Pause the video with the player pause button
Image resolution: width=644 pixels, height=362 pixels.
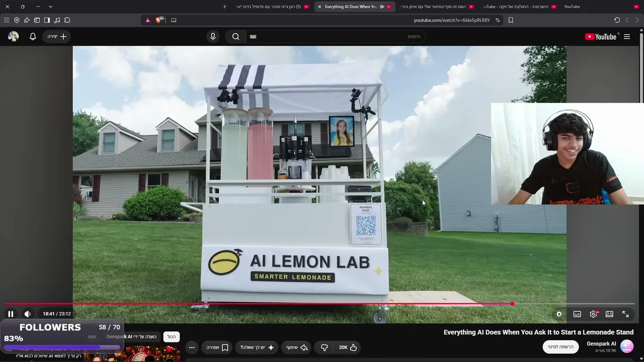(11, 314)
